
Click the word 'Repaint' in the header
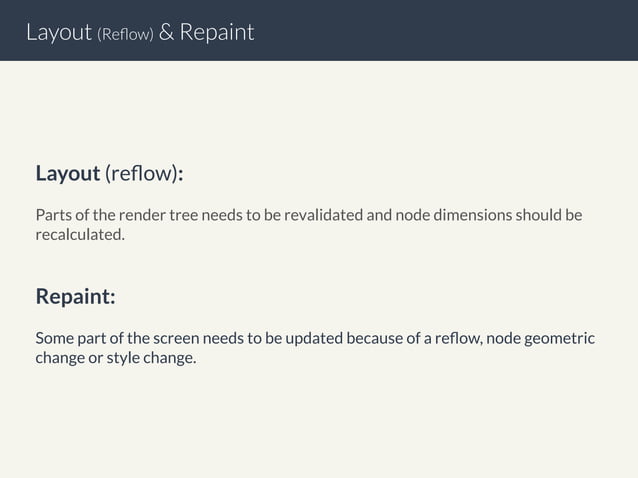[217, 32]
